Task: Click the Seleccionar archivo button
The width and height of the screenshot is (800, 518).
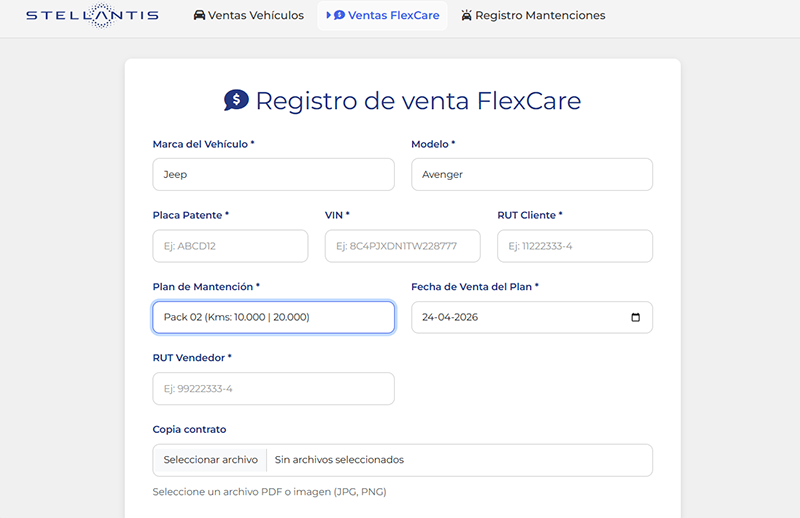Action: [x=211, y=460]
